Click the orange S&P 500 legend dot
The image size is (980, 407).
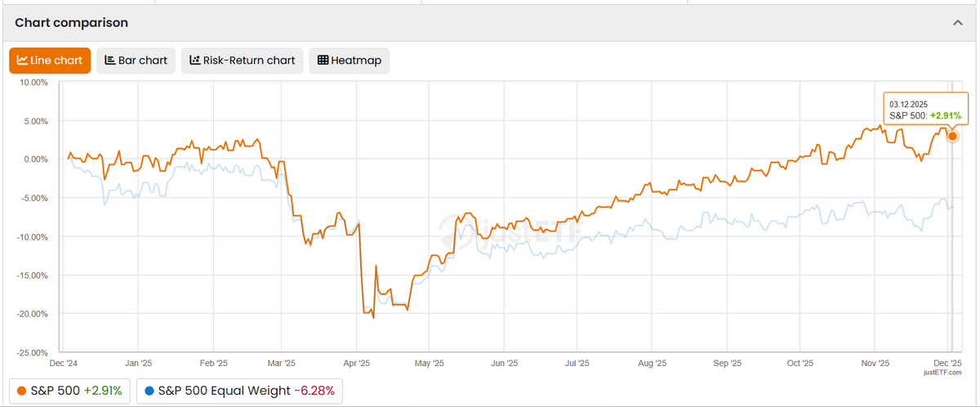point(20,391)
